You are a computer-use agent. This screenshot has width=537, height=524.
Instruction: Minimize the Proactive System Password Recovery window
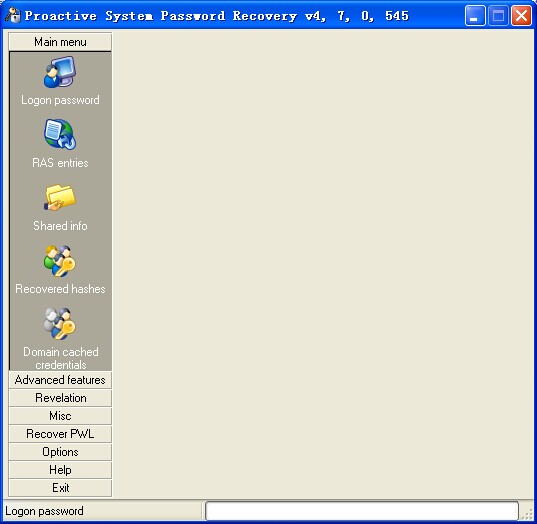click(475, 16)
